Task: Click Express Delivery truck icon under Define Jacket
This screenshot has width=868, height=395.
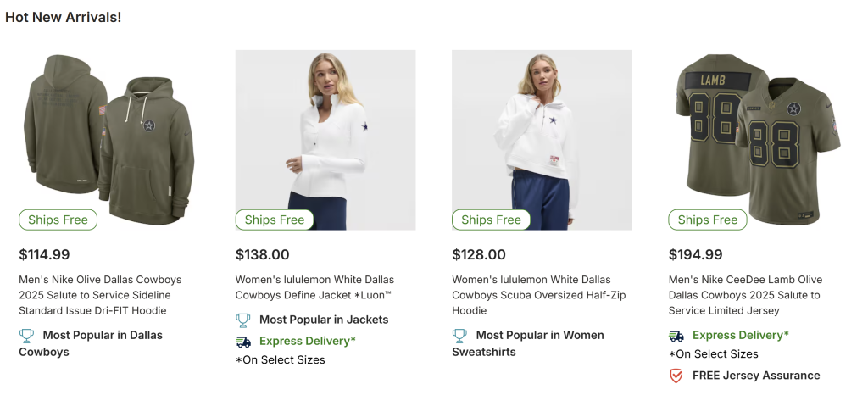Action: (243, 341)
